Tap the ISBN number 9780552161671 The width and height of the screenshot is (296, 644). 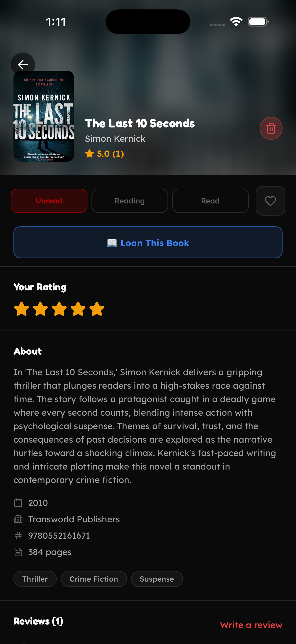tap(59, 536)
